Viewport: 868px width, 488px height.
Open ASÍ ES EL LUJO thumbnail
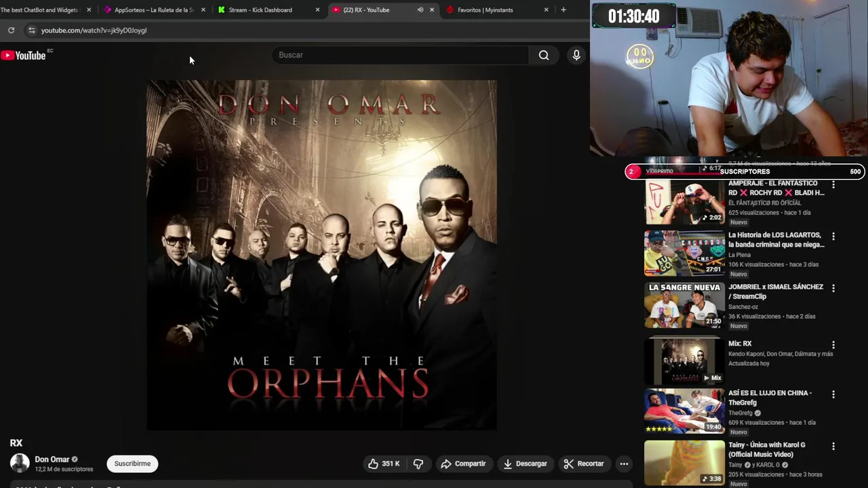point(684,411)
